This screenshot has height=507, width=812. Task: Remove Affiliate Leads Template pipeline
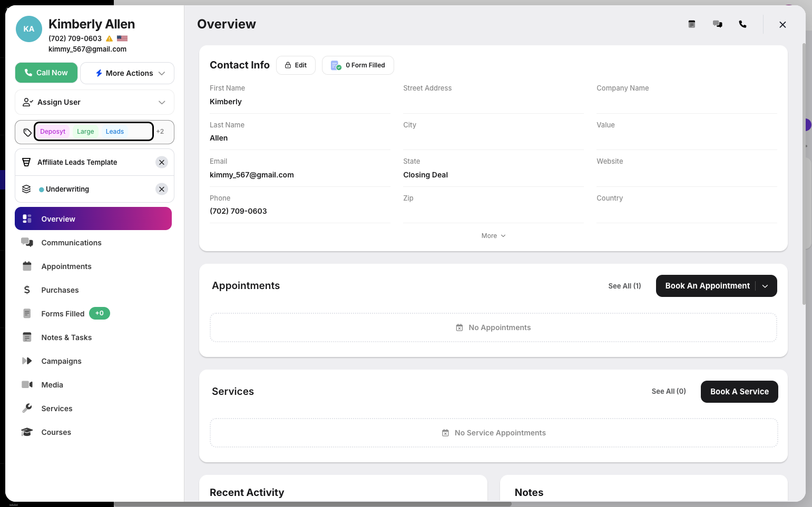click(x=162, y=162)
